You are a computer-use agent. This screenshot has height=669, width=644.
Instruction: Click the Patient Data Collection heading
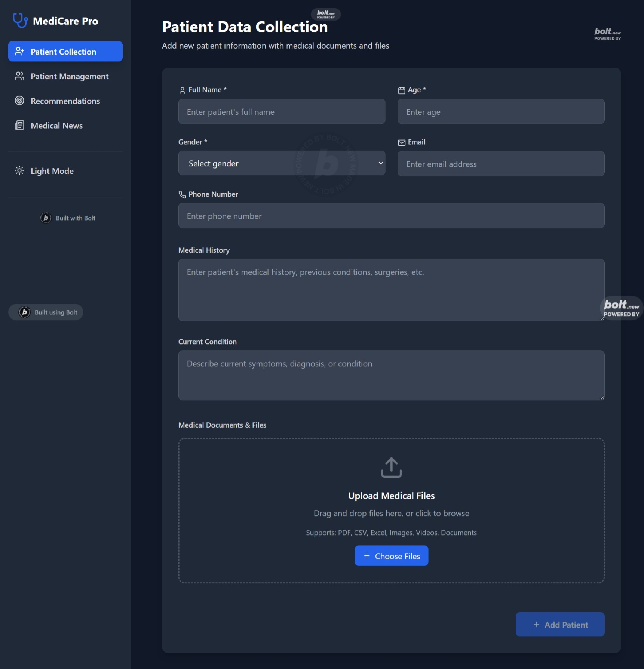click(245, 27)
